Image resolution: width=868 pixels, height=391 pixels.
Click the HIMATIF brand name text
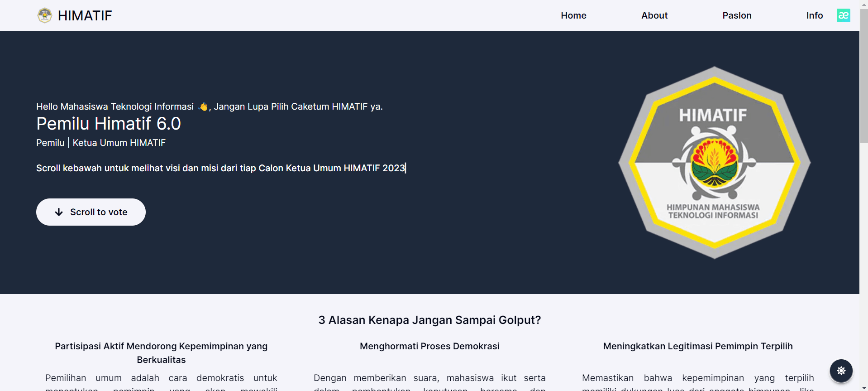click(85, 16)
